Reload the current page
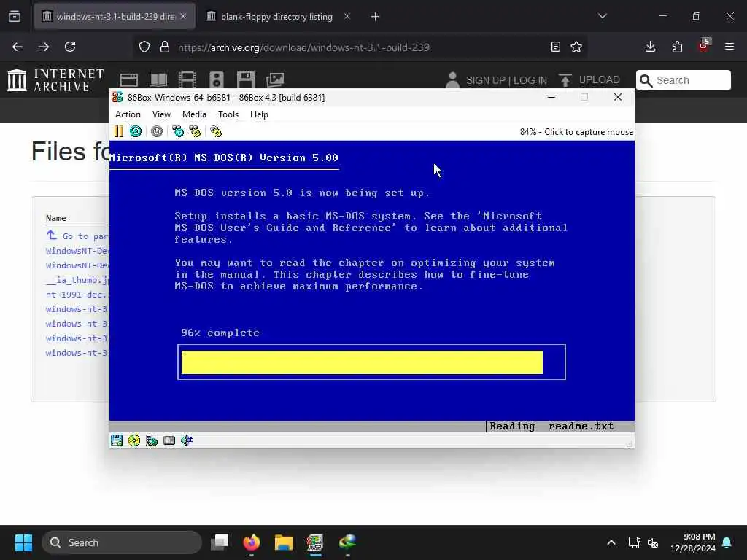This screenshot has width=747, height=560. (70, 47)
